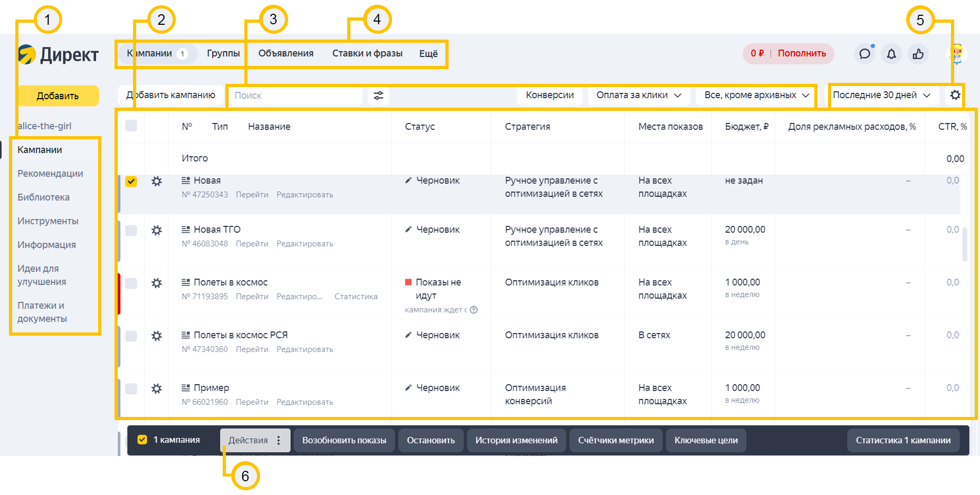Image resolution: width=980 pixels, height=495 pixels.
Task: Toggle the select-all campaigns checkbox
Action: (x=131, y=126)
